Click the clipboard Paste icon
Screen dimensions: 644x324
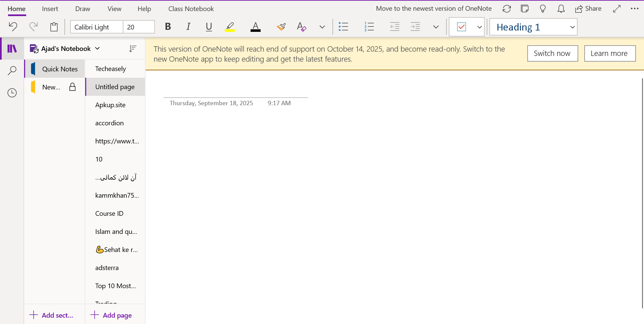[54, 27]
